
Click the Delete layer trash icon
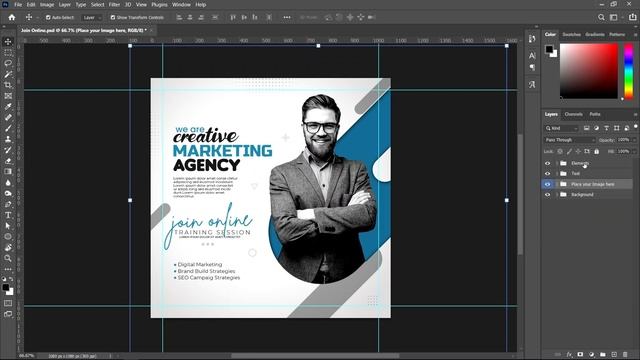pyautogui.click(x=625, y=354)
